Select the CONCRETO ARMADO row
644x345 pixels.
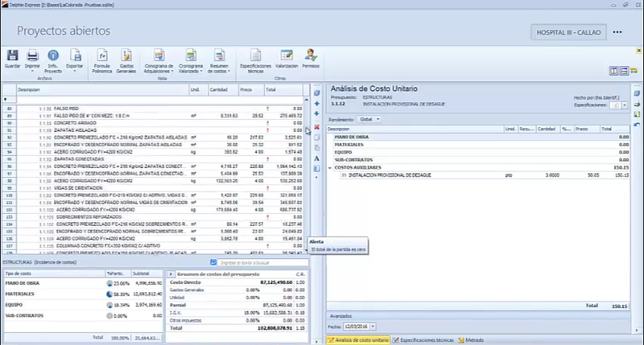(x=153, y=123)
